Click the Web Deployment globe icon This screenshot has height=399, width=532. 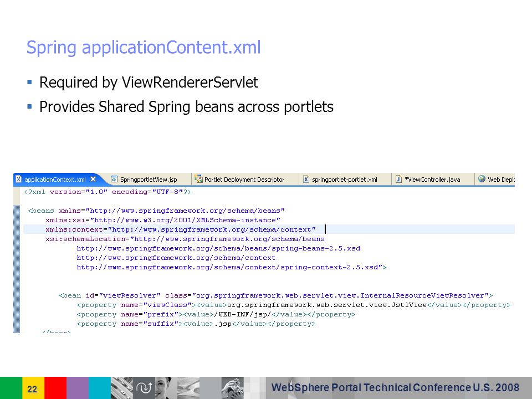(482, 178)
